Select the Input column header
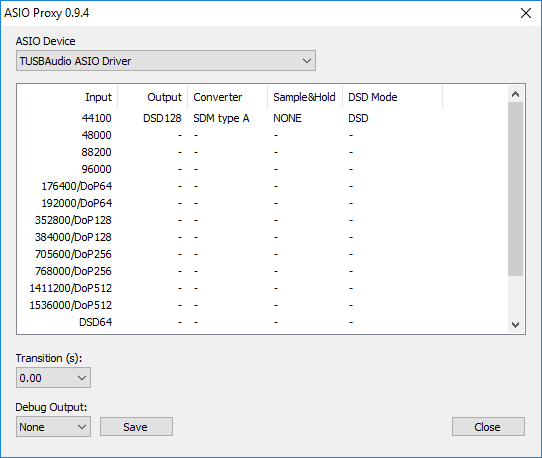Image resolution: width=542 pixels, height=458 pixels. pos(67,97)
